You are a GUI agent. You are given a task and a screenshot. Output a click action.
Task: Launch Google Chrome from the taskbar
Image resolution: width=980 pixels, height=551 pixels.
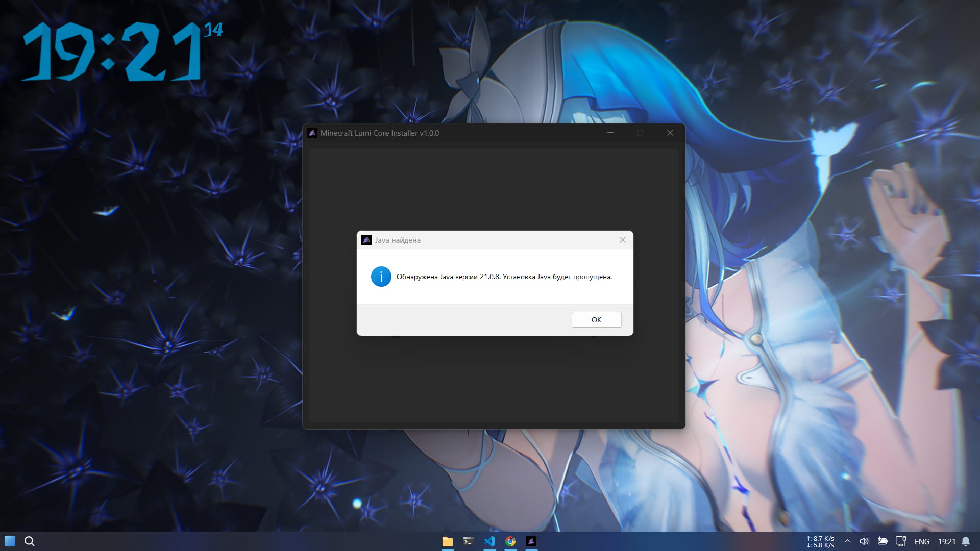pyautogui.click(x=511, y=542)
